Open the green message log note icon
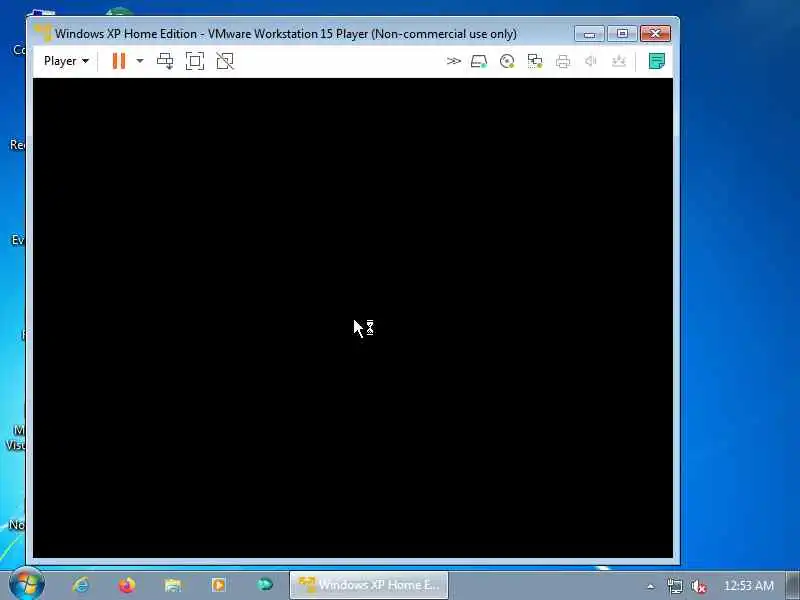 (657, 61)
